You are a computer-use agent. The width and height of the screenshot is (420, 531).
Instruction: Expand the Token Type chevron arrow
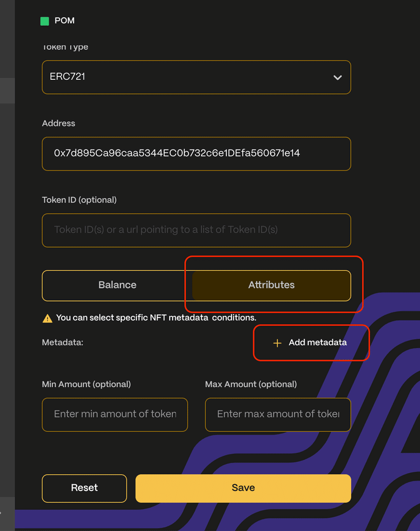(x=338, y=77)
